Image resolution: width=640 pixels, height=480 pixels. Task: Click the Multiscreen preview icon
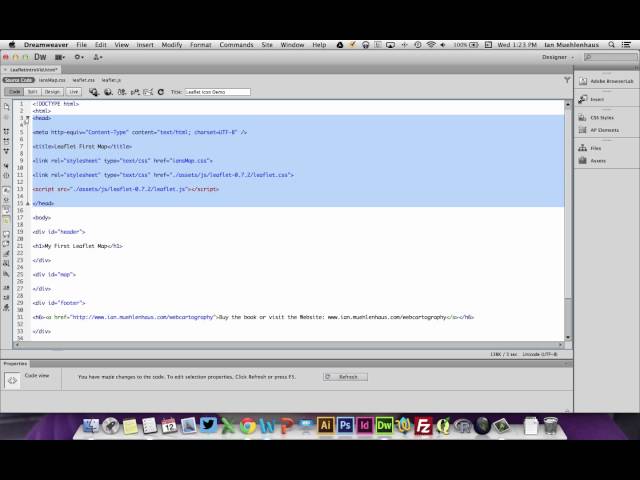pyautogui.click(x=94, y=92)
